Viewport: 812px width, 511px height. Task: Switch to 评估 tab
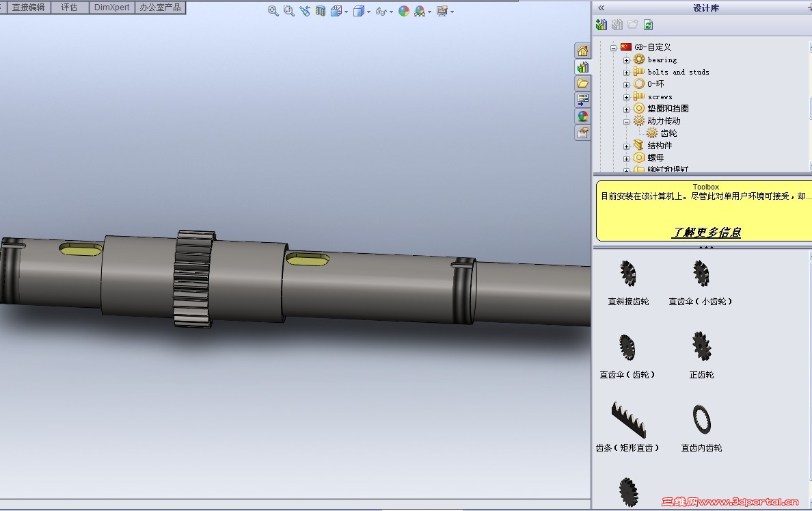tap(70, 8)
